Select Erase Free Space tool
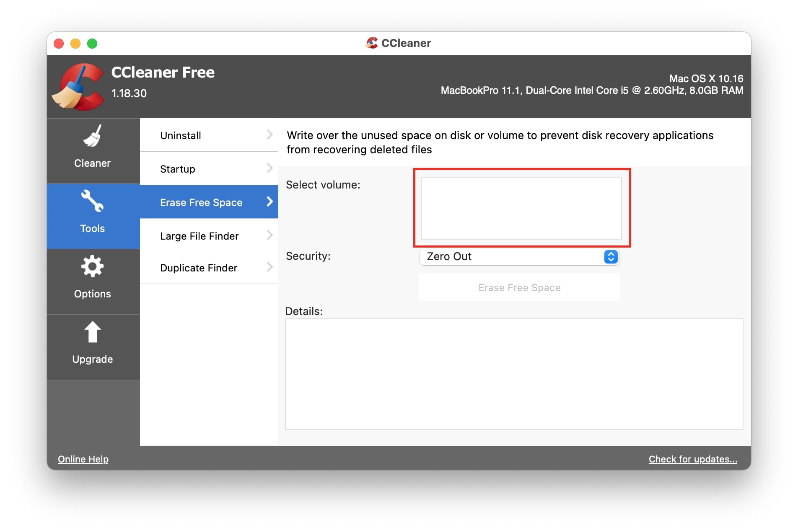This screenshot has height=532, width=798. [209, 202]
